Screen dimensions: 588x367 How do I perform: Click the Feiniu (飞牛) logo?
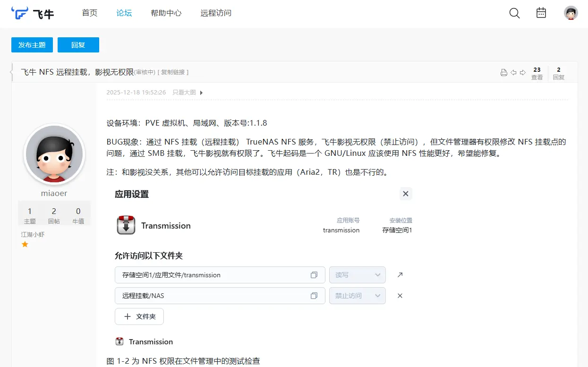coord(33,13)
